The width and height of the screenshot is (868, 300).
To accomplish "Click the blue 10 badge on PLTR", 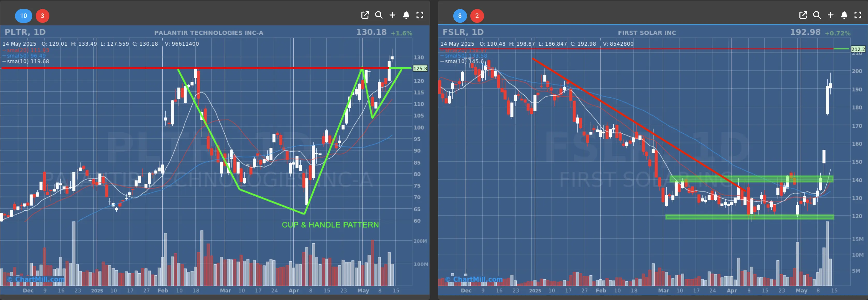I will pos(24,16).
